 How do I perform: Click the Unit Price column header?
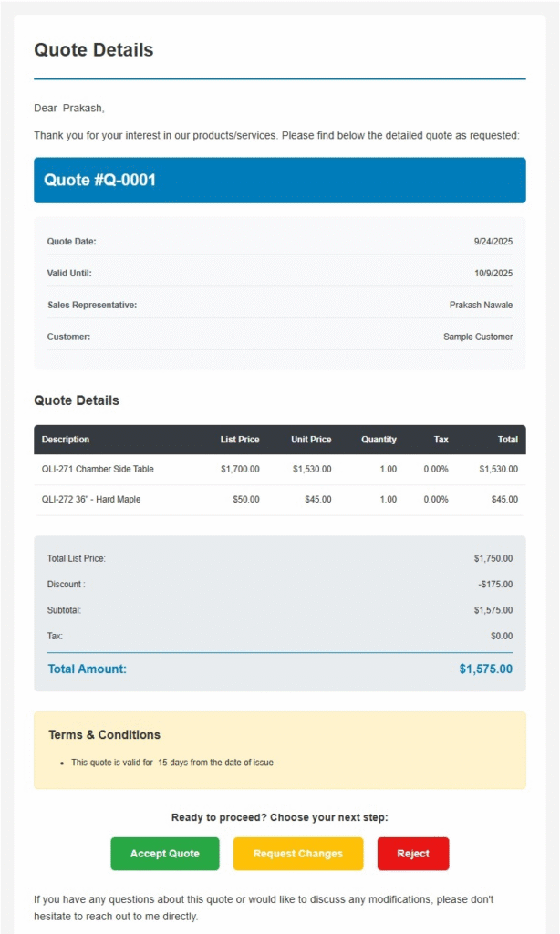point(311,440)
